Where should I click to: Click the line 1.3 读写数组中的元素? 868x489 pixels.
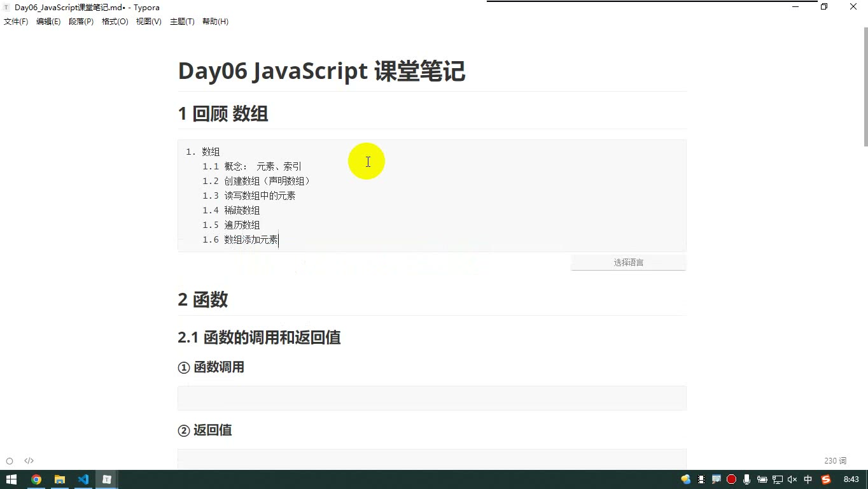[249, 196]
